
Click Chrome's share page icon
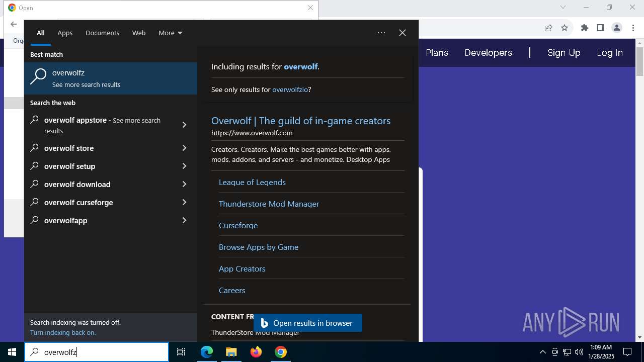548,28
